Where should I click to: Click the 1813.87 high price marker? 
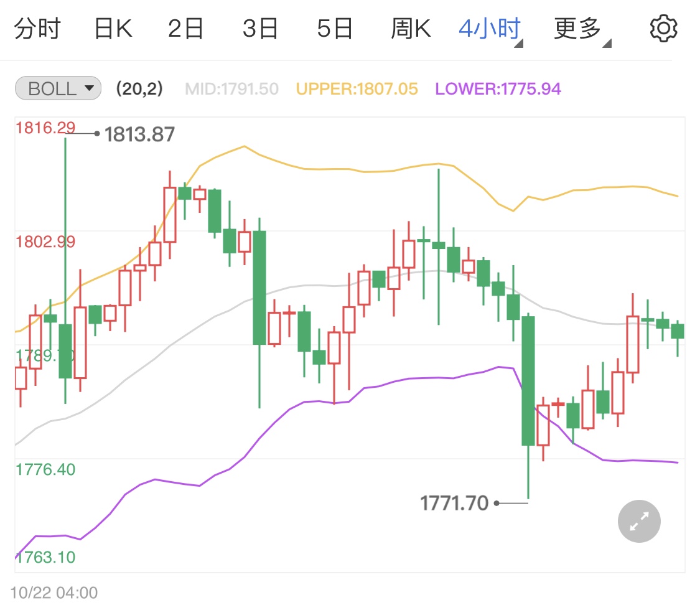139,134
